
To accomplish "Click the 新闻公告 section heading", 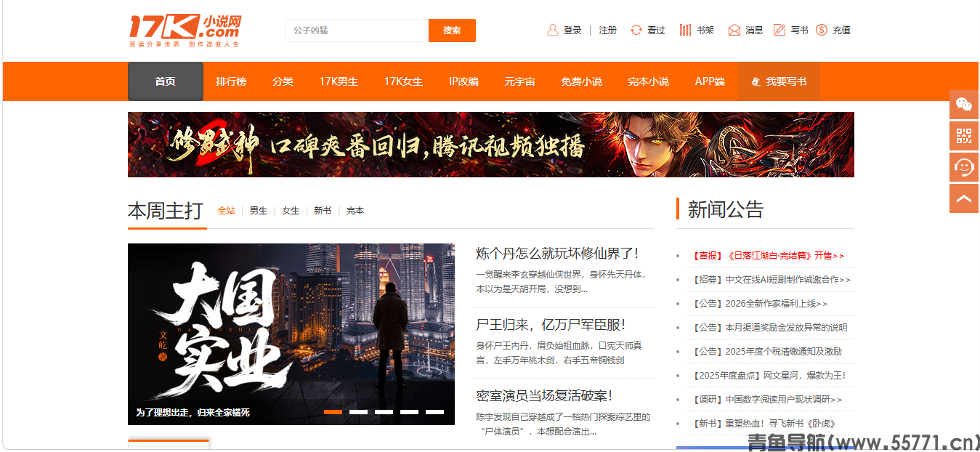I will (x=726, y=210).
